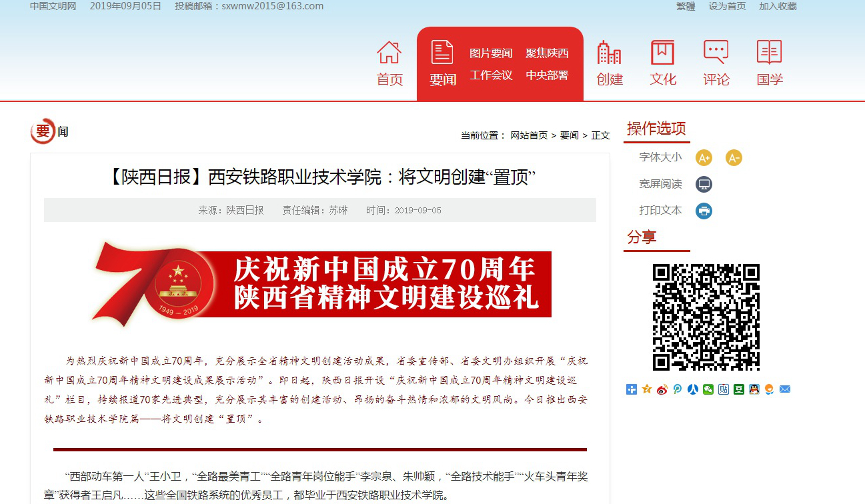Share via WeChat green icon
This screenshot has width=865, height=504.
708,389
